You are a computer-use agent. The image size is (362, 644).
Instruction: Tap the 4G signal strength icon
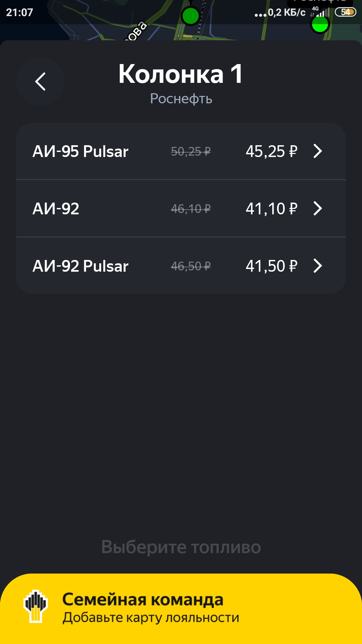pyautogui.click(x=319, y=12)
